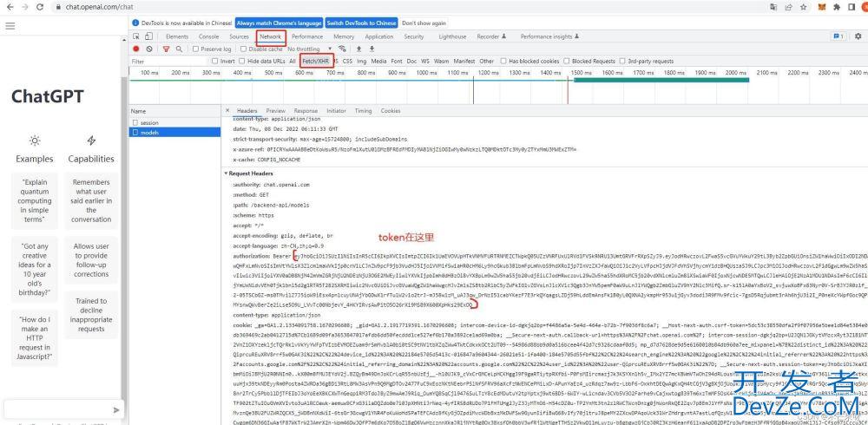Open Recorder panel tab
The width and height of the screenshot is (868, 425).
(x=491, y=36)
